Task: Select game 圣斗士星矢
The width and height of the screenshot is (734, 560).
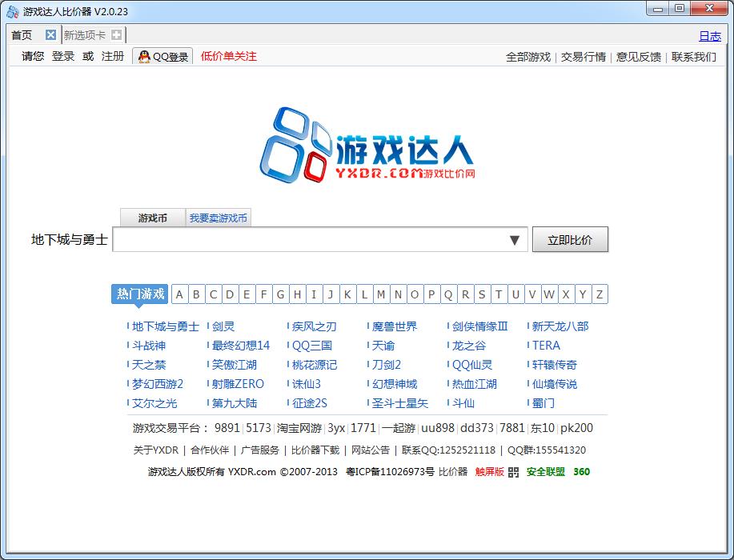Action: coord(400,403)
